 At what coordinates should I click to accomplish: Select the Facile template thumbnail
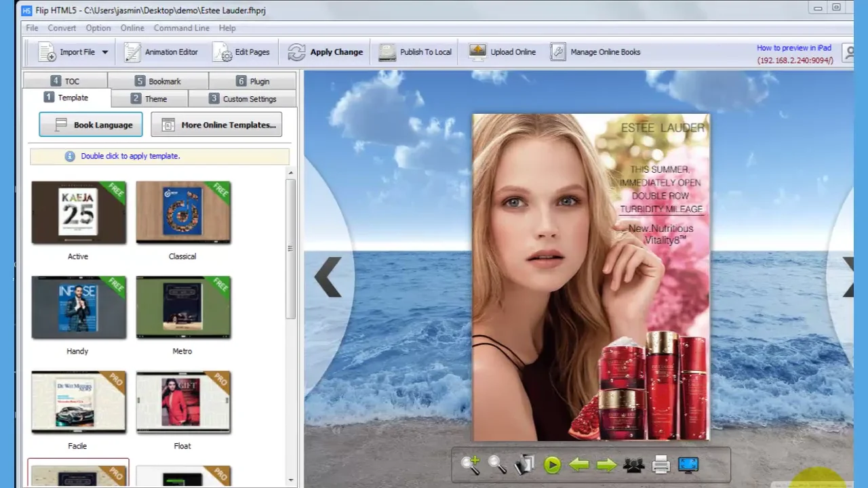coord(79,402)
